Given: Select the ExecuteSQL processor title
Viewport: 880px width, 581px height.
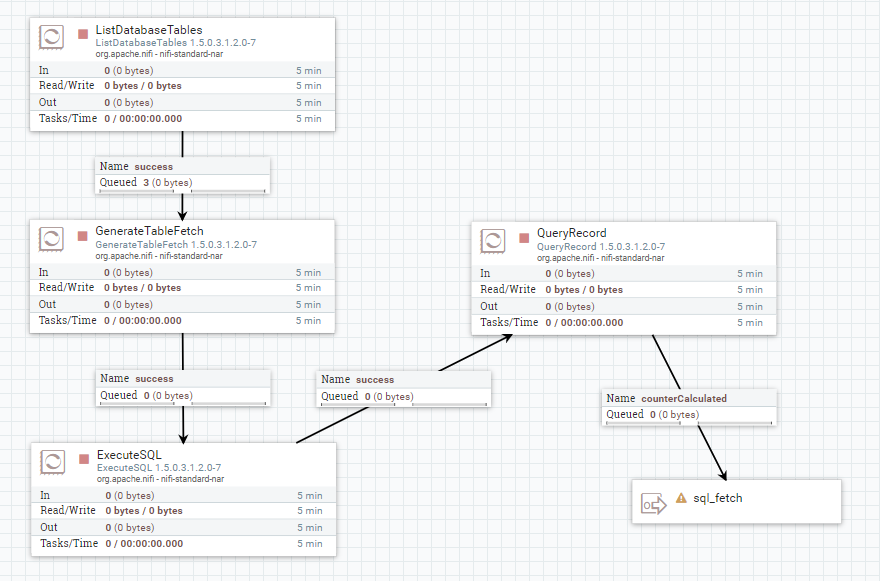Looking at the screenshot, I should pyautogui.click(x=129, y=455).
